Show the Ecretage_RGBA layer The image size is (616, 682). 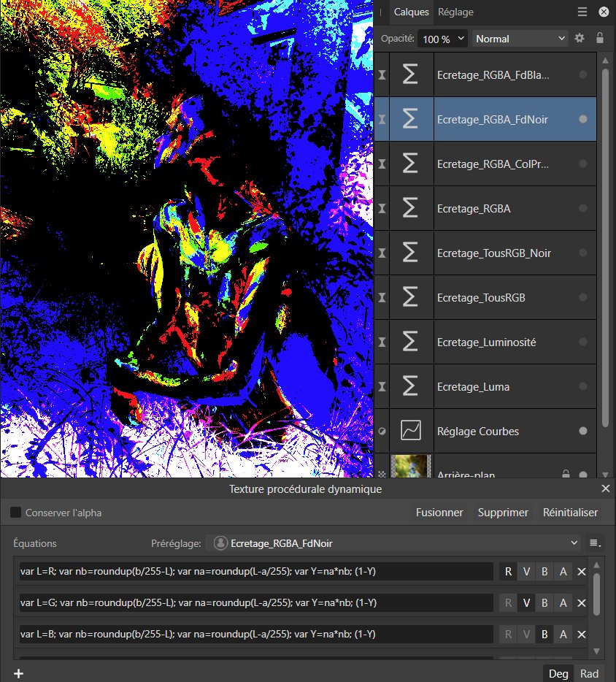[583, 208]
